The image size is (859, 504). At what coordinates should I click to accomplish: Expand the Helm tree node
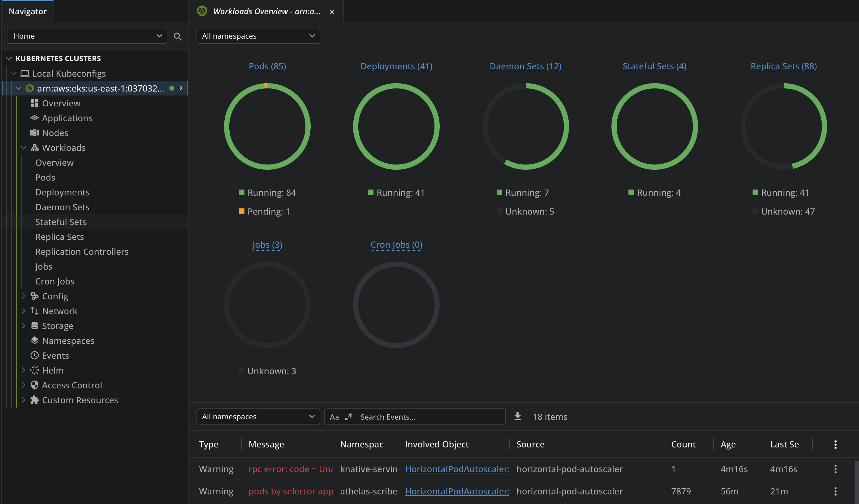click(24, 370)
